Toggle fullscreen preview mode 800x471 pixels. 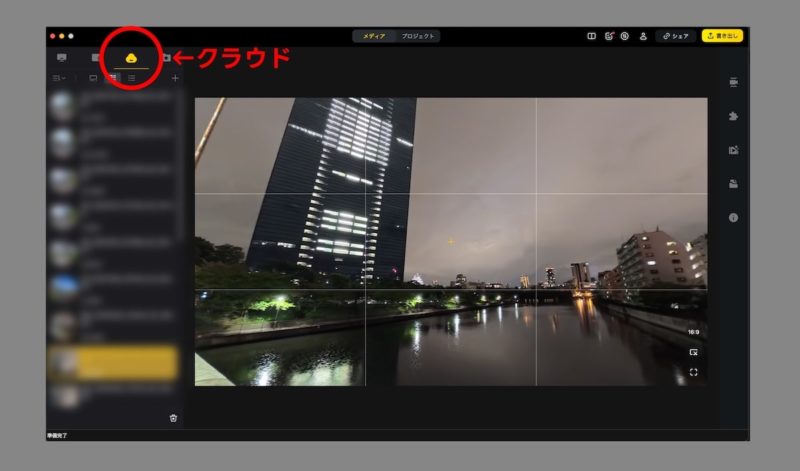point(693,372)
